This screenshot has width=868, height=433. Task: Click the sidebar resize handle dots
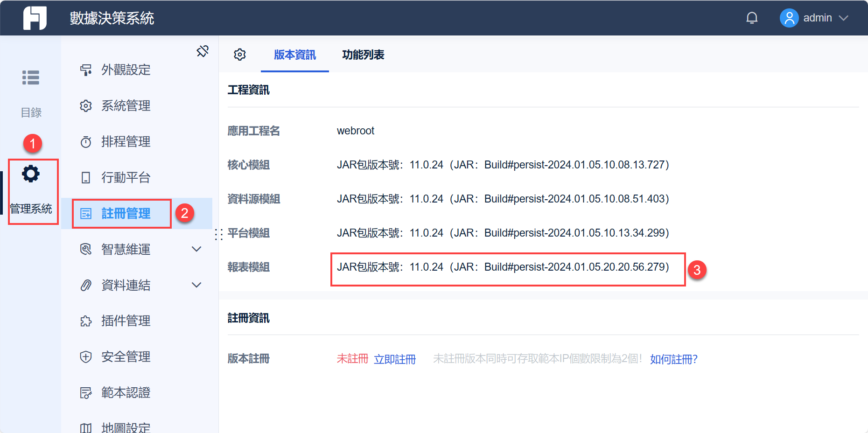218,234
